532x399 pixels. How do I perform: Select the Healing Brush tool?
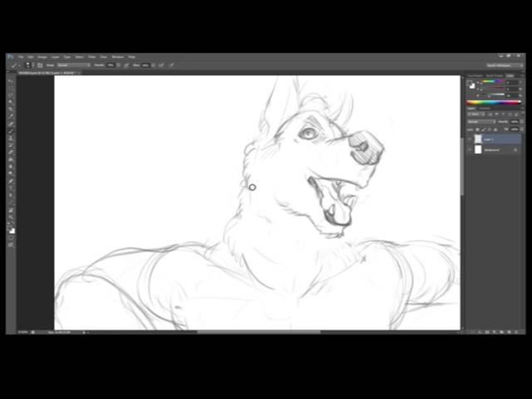click(x=11, y=124)
